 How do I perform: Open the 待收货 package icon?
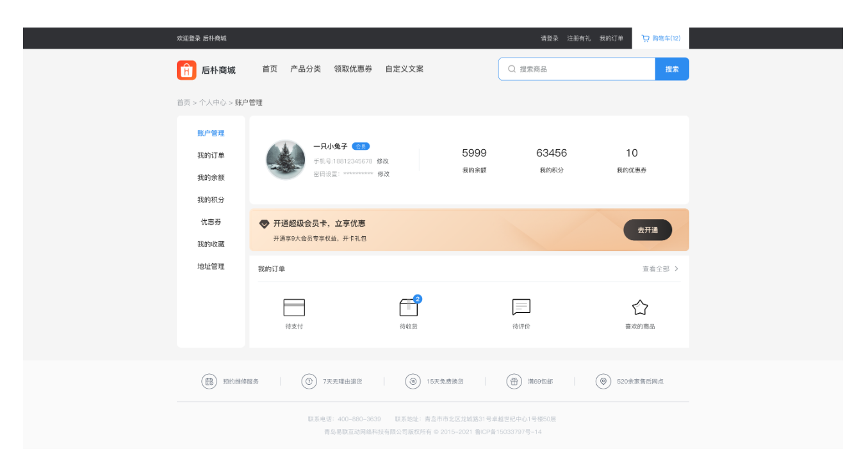point(408,308)
